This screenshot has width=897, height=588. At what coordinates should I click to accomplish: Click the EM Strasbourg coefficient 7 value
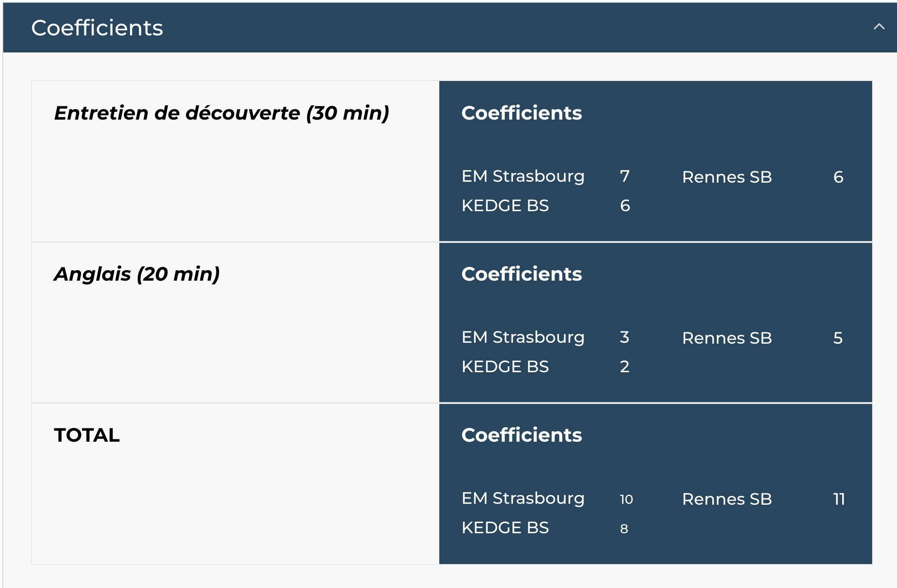tap(624, 177)
